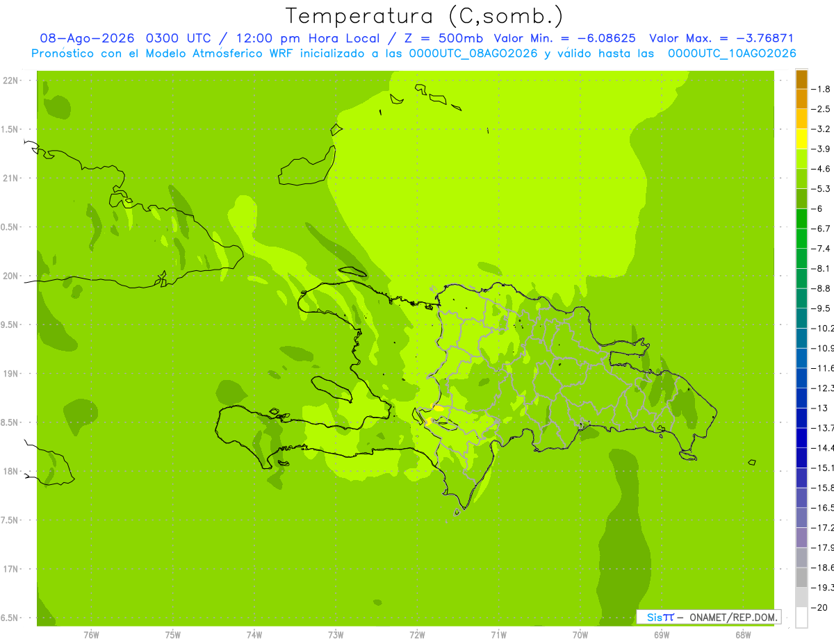Viewport: 834px width, 644px height.
Task: Click the '21N' latitude axis label
Action: [10, 179]
